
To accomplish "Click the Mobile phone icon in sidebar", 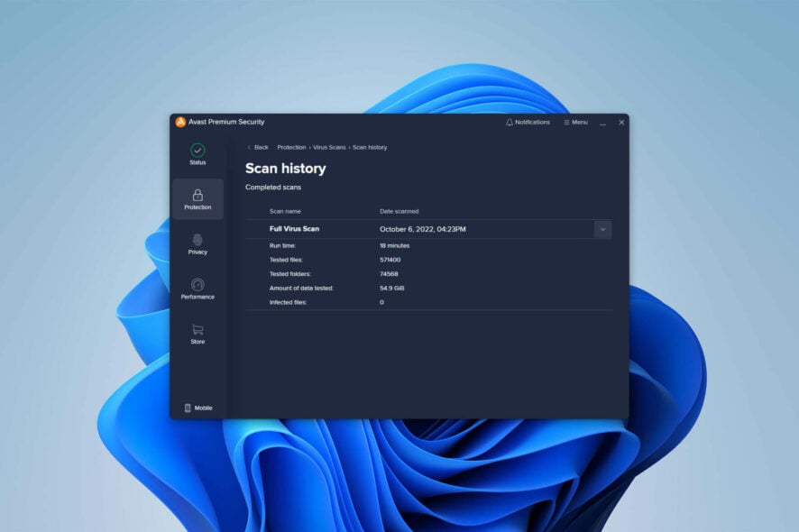I will pyautogui.click(x=188, y=408).
